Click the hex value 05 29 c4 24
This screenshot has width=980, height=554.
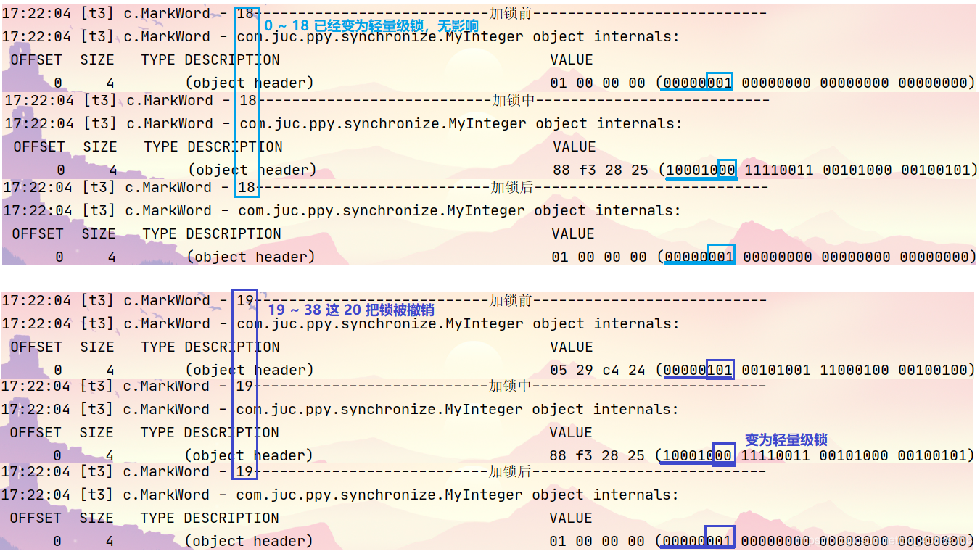pyautogui.click(x=597, y=370)
